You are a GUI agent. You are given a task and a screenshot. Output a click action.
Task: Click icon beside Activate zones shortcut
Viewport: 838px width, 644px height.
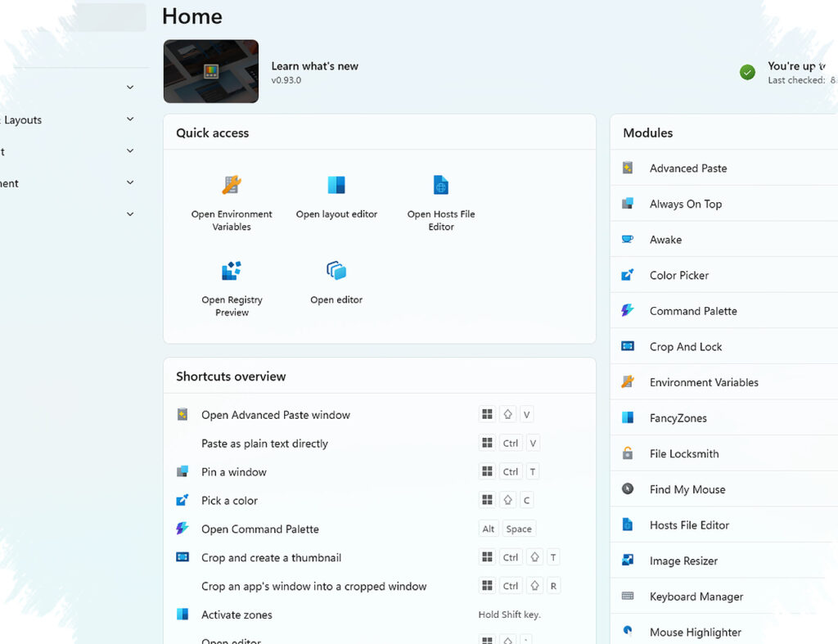[x=182, y=614]
